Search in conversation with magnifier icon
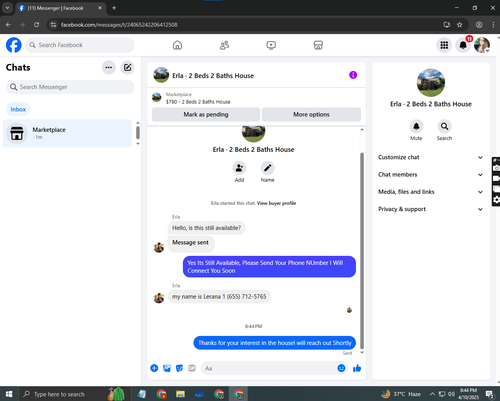 tap(444, 126)
